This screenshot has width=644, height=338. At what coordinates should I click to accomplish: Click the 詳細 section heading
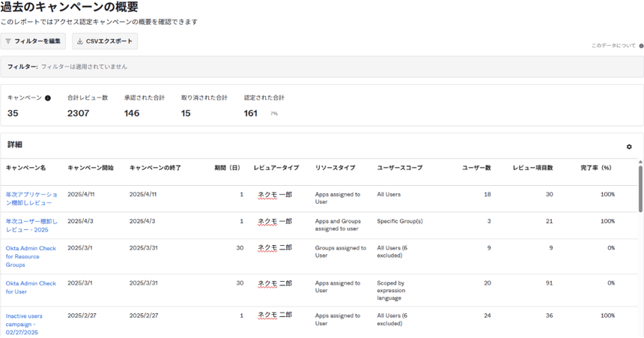pos(15,145)
